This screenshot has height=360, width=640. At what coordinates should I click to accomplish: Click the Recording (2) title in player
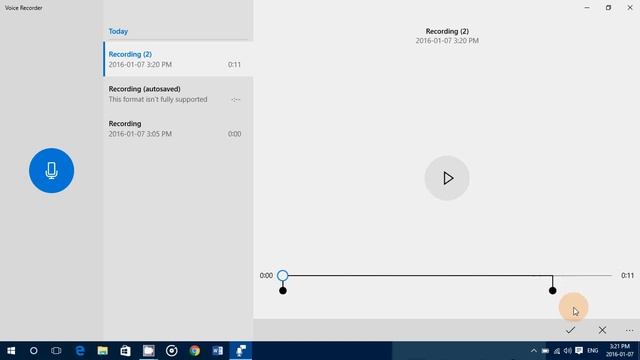447,31
